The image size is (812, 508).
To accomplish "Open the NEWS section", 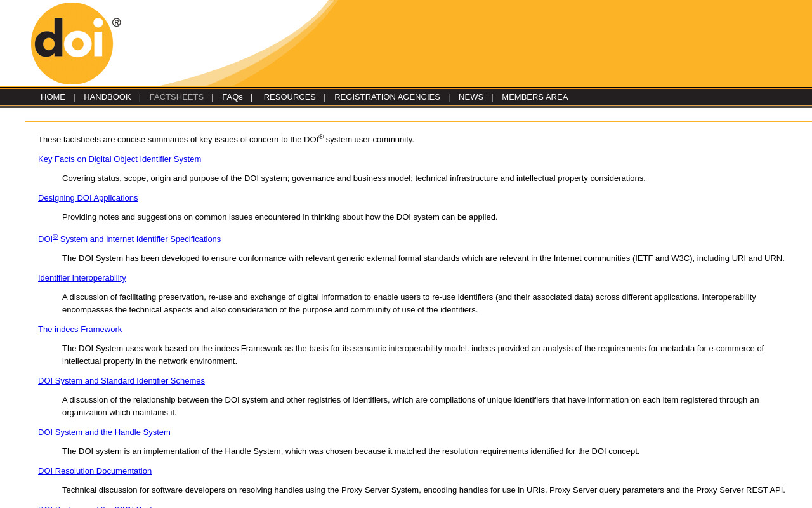I will (x=471, y=97).
